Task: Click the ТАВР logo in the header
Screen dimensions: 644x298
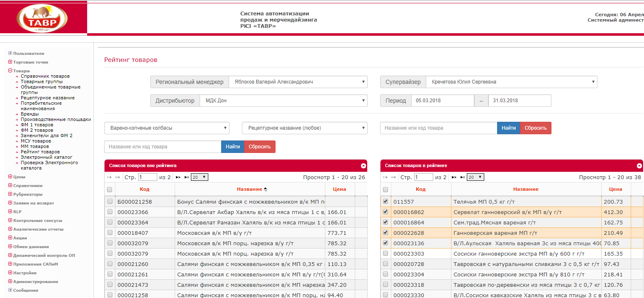Action: (x=41, y=19)
